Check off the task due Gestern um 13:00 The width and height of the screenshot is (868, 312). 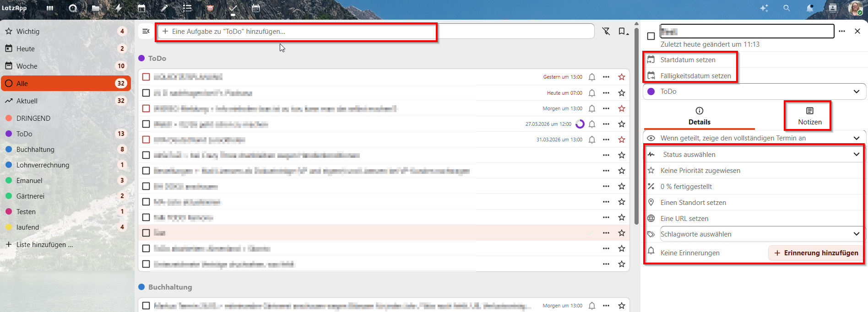(x=146, y=77)
